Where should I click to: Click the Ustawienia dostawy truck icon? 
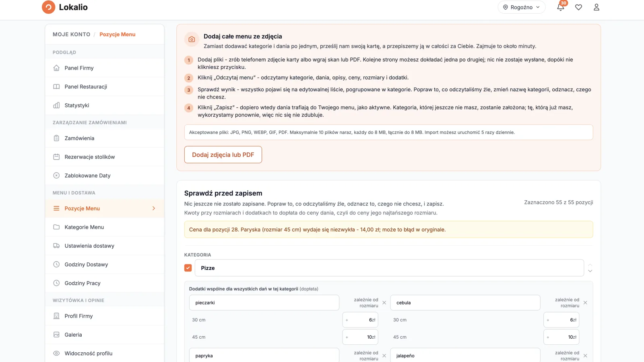click(56, 246)
